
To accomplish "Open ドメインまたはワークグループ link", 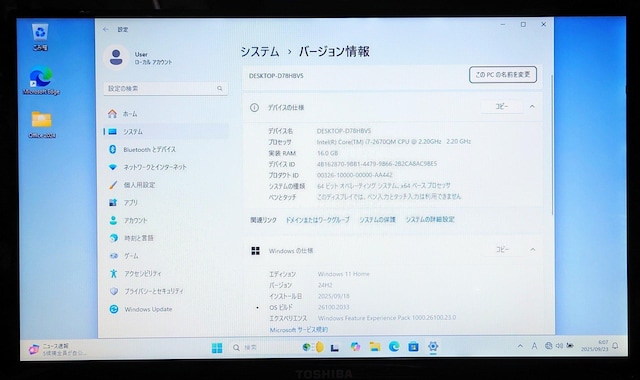I will [x=317, y=220].
